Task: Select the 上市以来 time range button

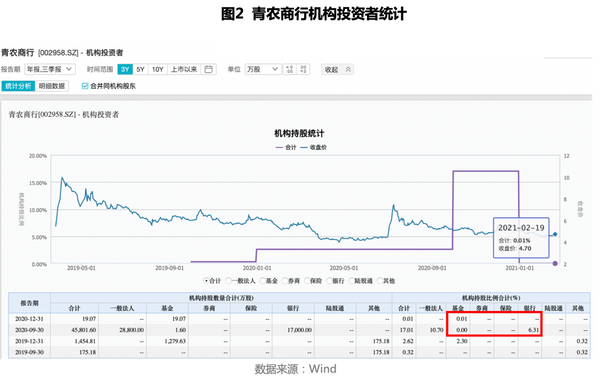Action: pyautogui.click(x=184, y=69)
